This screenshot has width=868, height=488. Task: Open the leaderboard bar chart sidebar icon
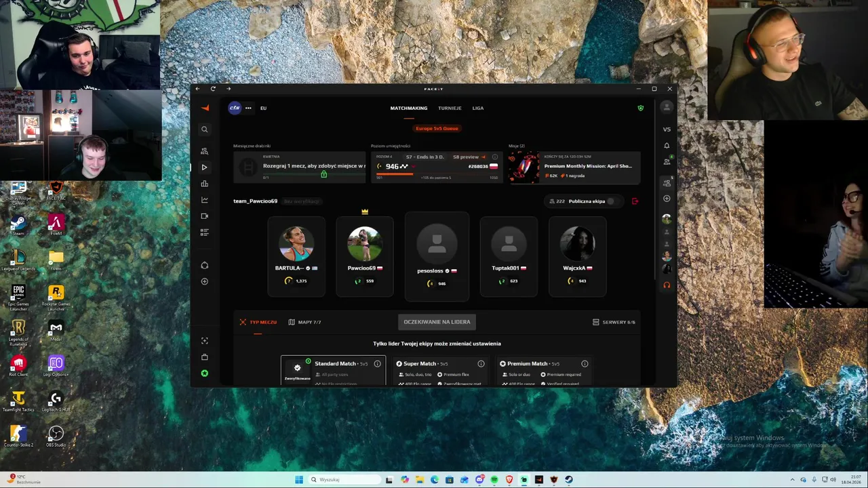pyautogui.click(x=204, y=184)
